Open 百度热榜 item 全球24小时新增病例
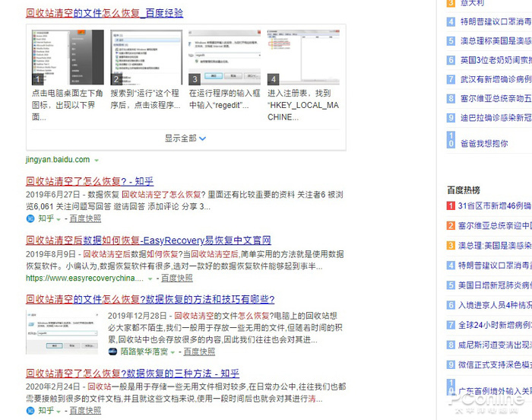532x420 pixels. click(495, 325)
